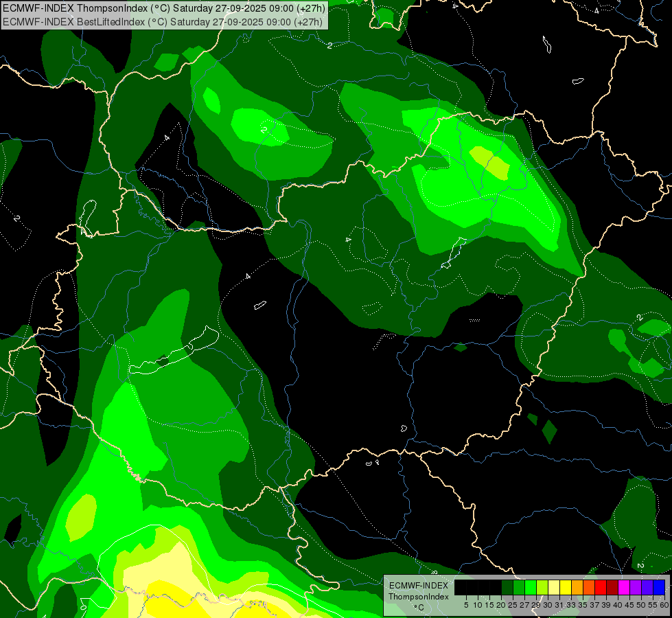The height and width of the screenshot is (618, 672).
Task: Click the ECMWF-INDEX text in legend box
Action: tap(418, 585)
